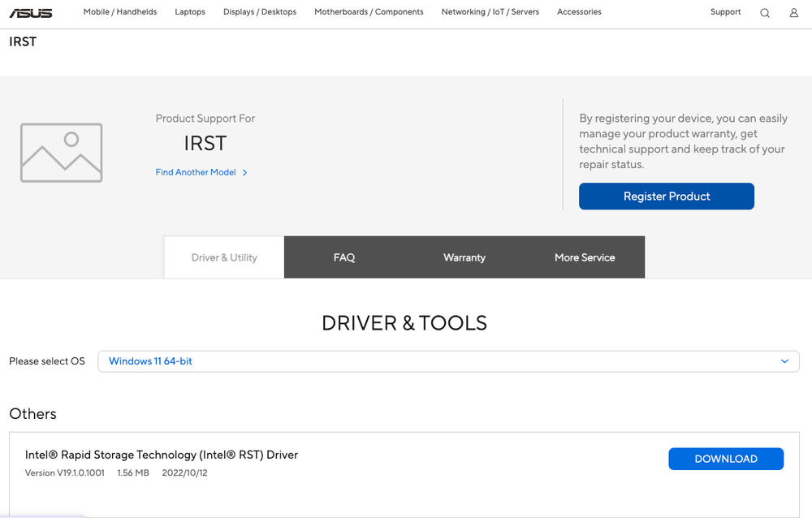This screenshot has width=812, height=518.
Task: Open the Motherboards / Components menu
Action: pyautogui.click(x=369, y=12)
